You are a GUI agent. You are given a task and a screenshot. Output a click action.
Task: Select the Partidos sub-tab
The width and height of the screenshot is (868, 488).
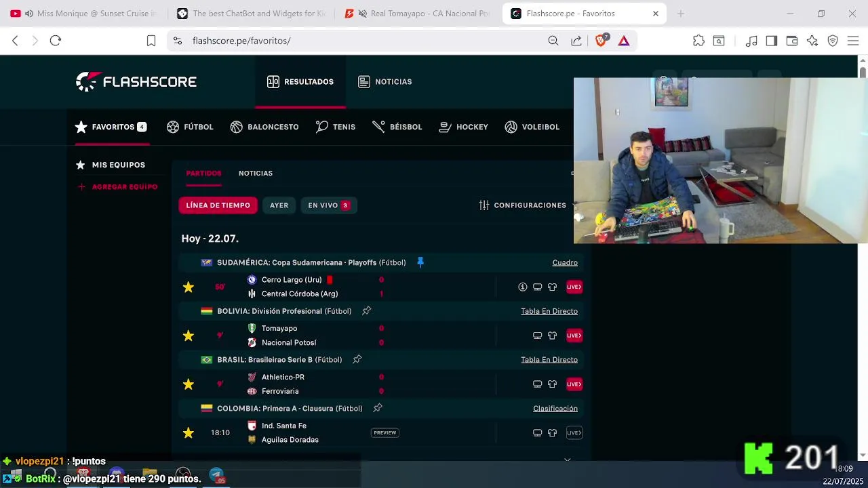[x=203, y=174]
